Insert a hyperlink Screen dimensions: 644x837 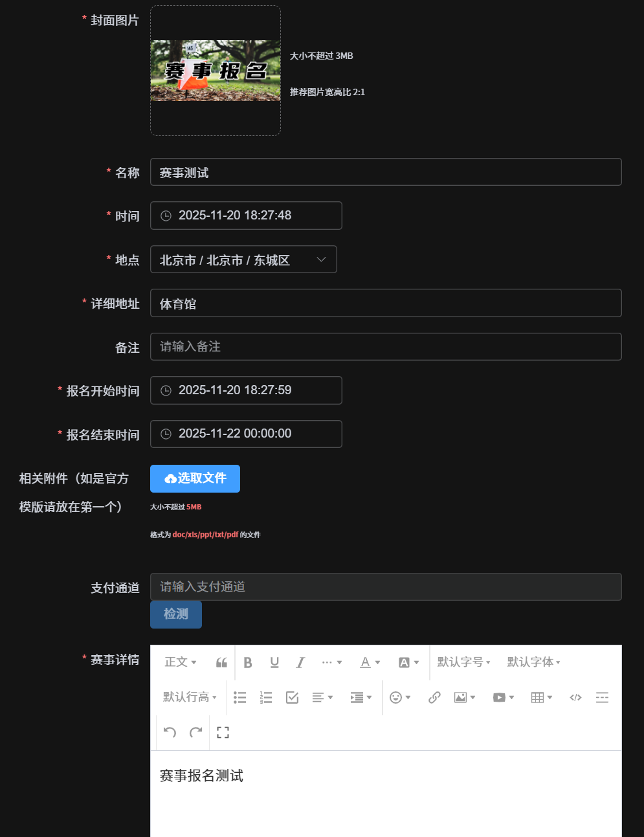[x=434, y=697]
